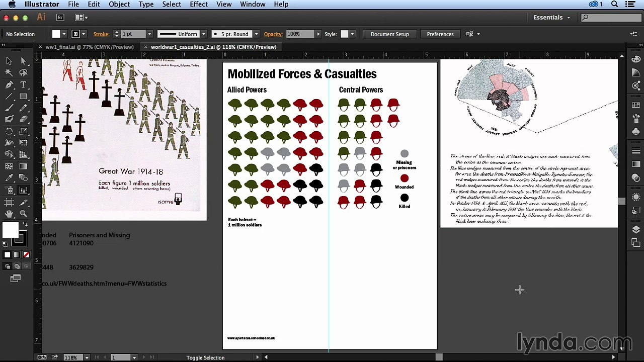The height and width of the screenshot is (362, 644).
Task: Select the Pencil tool
Action: (x=23, y=108)
